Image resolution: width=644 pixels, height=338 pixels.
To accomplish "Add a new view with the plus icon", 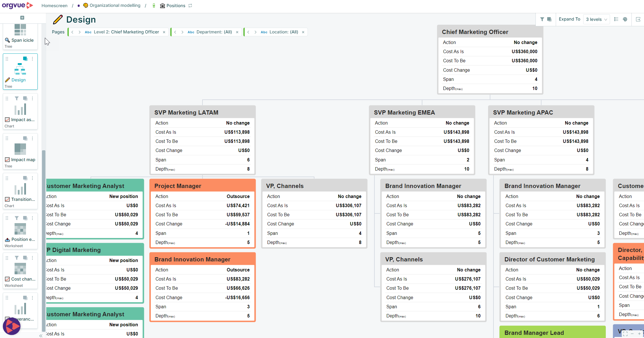I will click(22, 18).
